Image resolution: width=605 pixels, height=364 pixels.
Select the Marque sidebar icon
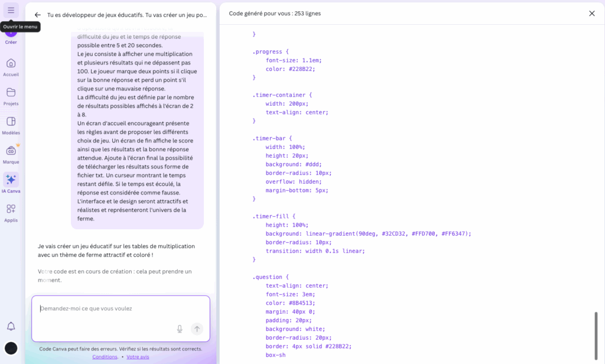(11, 154)
